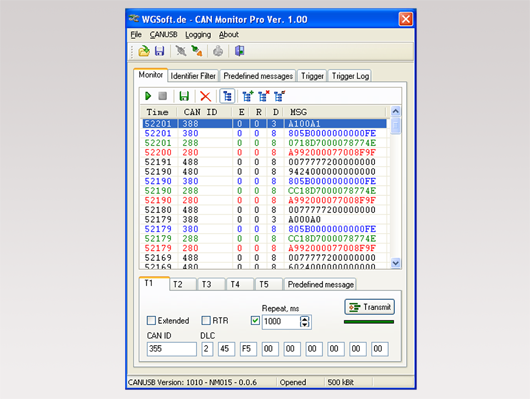
Task: Select the Predefined message transmit tab
Action: pyautogui.click(x=320, y=284)
